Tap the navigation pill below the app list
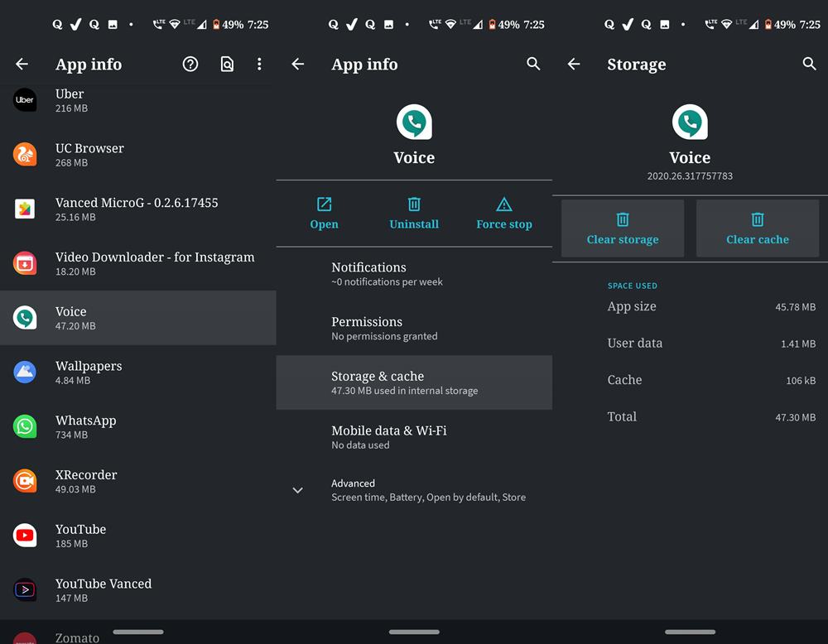Image resolution: width=828 pixels, height=644 pixels. 138,632
